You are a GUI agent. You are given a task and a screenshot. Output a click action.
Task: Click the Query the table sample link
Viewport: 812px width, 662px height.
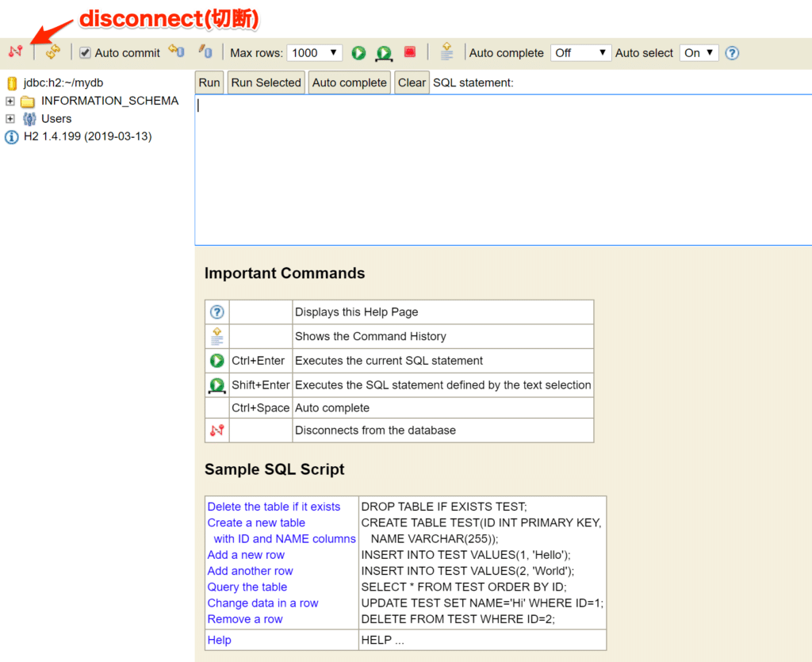coord(247,587)
